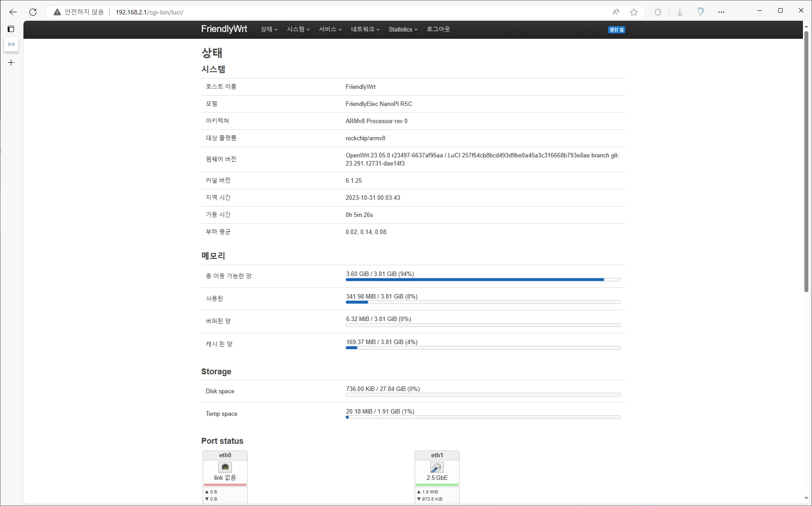The height and width of the screenshot is (506, 812).
Task: Click the FriendlyWrt brand link
Action: (224, 29)
